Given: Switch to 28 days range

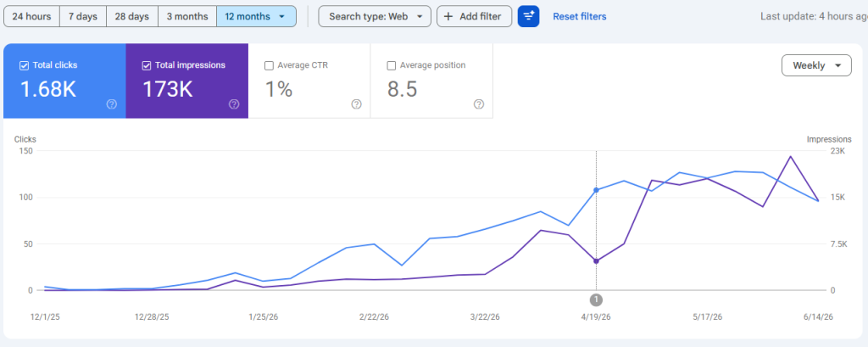Looking at the screenshot, I should (132, 17).
